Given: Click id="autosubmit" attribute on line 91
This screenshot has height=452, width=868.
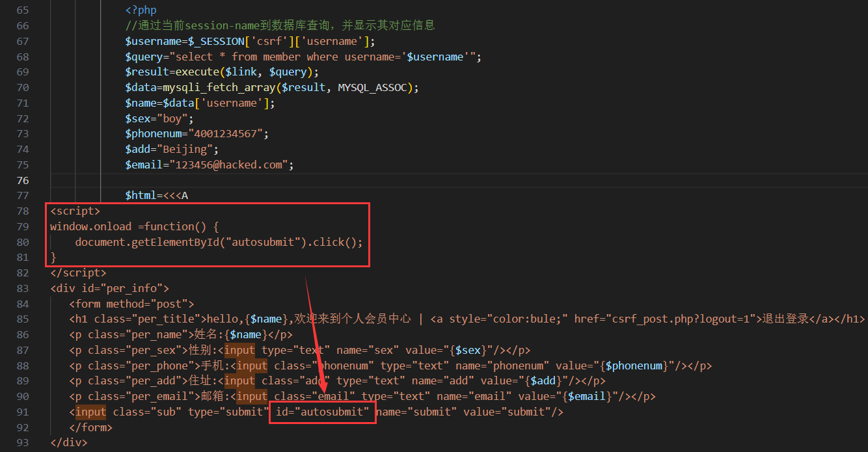Looking at the screenshot, I should [x=323, y=412].
